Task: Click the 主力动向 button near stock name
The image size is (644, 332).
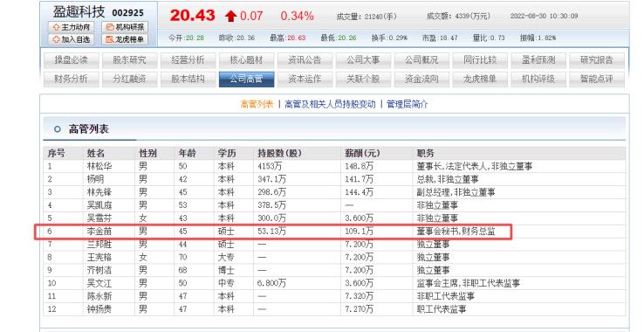Action: 71,27
